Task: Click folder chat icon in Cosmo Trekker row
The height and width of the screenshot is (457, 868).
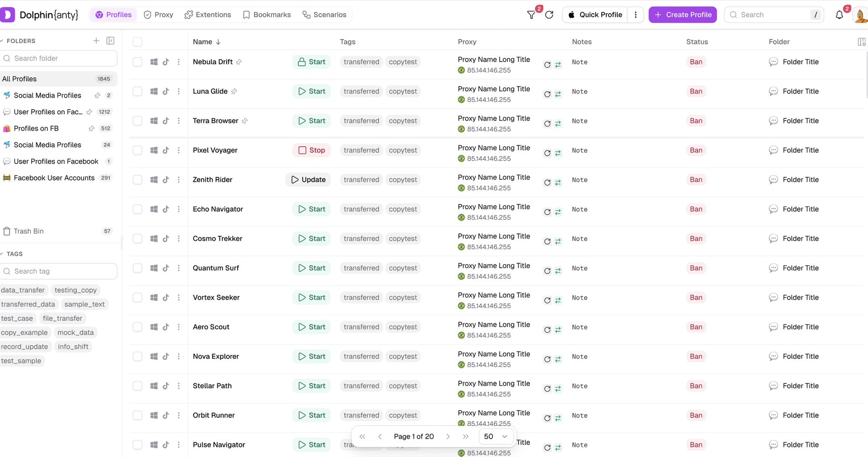Action: pyautogui.click(x=773, y=239)
